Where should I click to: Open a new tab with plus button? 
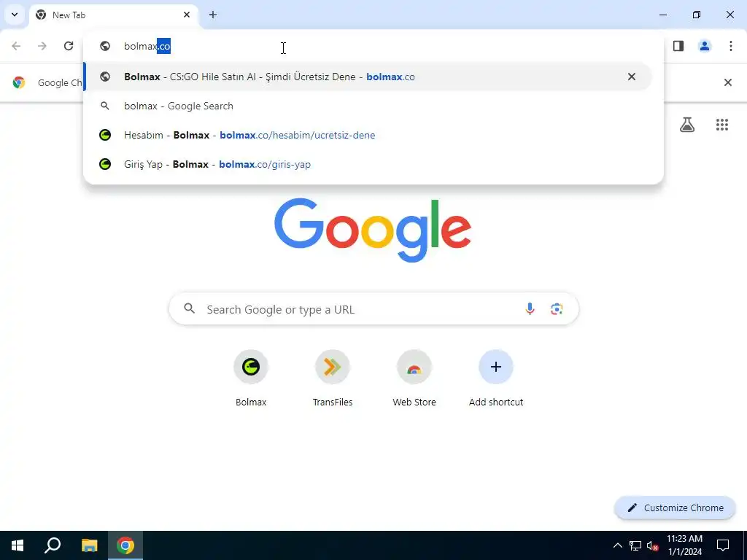coord(213,15)
